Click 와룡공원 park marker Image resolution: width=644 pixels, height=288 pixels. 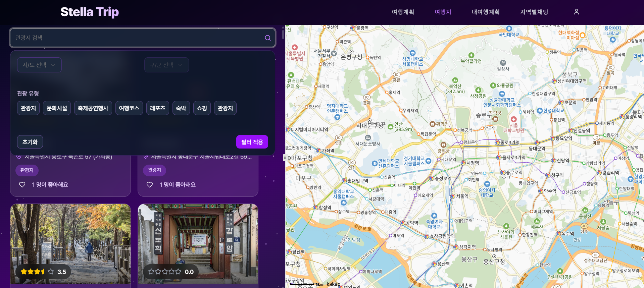coord(493,85)
